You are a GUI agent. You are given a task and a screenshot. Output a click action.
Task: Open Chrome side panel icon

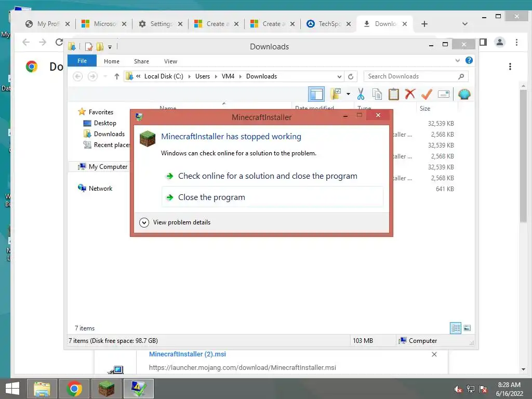(x=483, y=42)
